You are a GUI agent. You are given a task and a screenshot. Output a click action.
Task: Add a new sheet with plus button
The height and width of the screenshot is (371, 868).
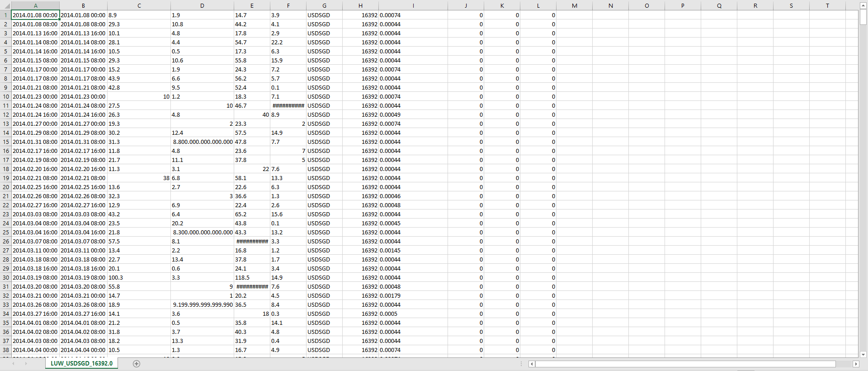tap(137, 364)
